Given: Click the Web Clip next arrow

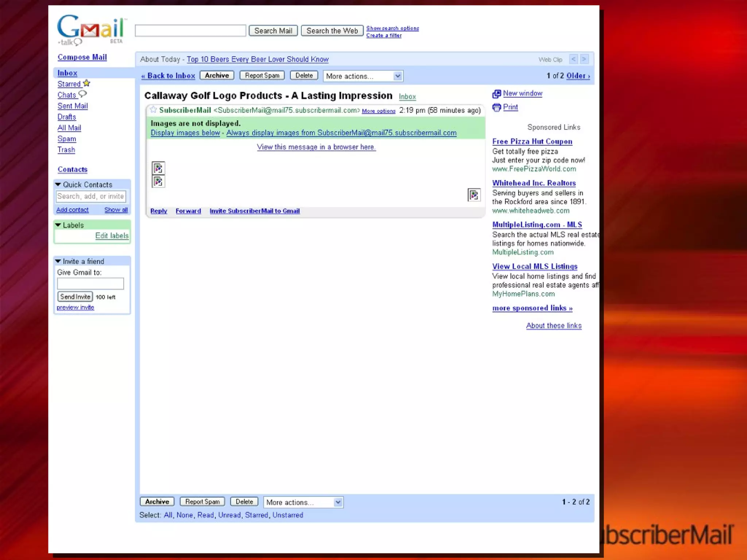Looking at the screenshot, I should click(584, 59).
